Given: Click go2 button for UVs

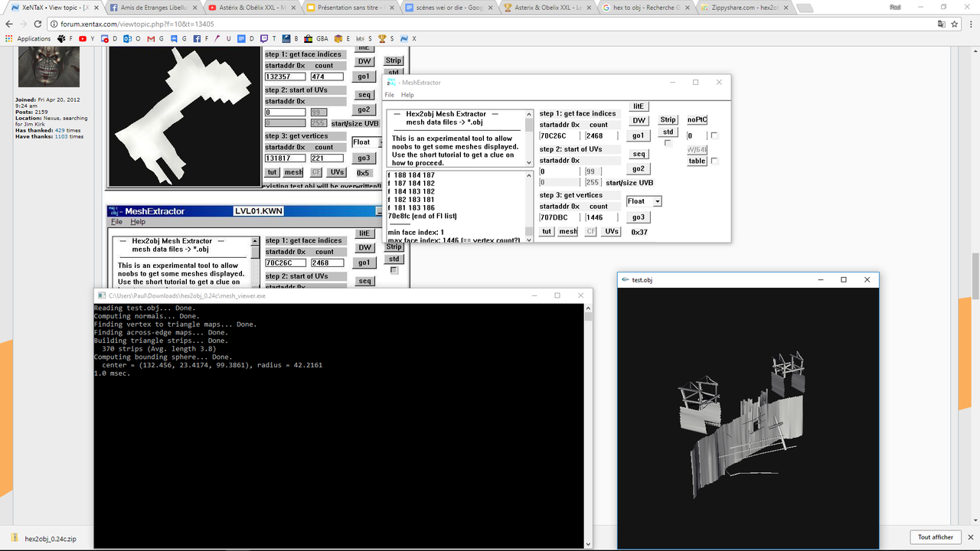Looking at the screenshot, I should pos(638,168).
